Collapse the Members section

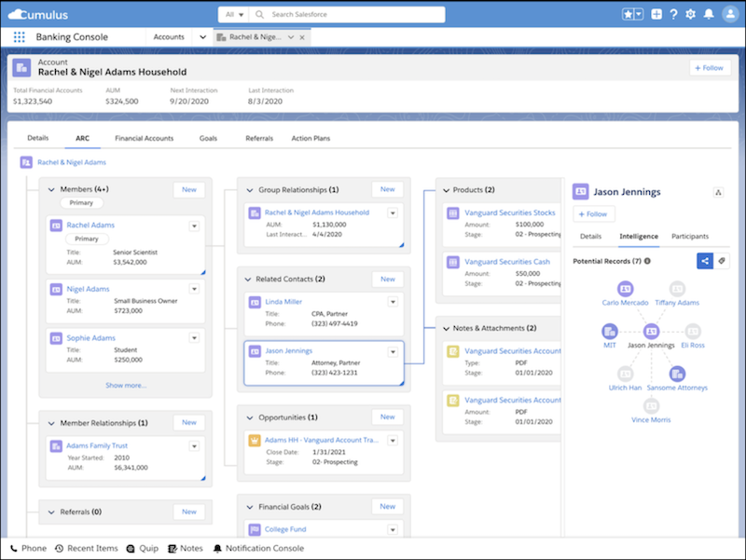tap(51, 190)
